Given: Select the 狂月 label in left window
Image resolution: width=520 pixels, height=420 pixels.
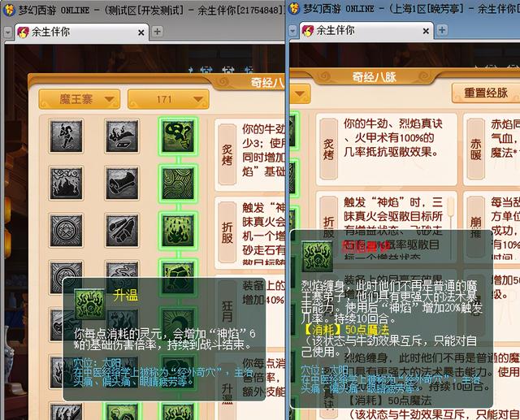Looking at the screenshot, I should [x=227, y=311].
